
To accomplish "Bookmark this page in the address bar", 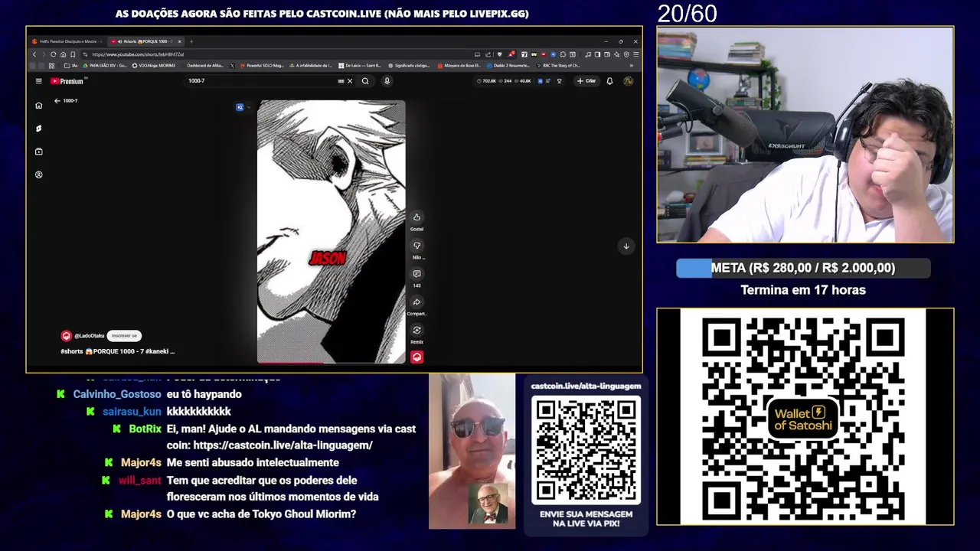I will point(73,54).
